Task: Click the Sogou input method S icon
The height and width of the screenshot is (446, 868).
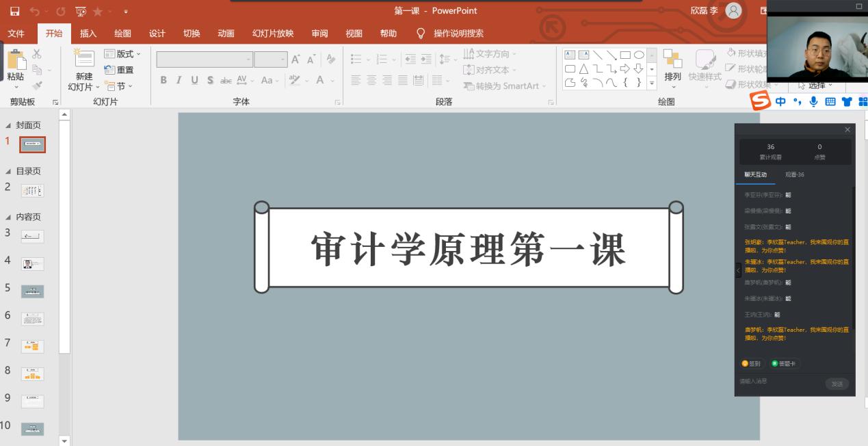Action: click(x=761, y=101)
